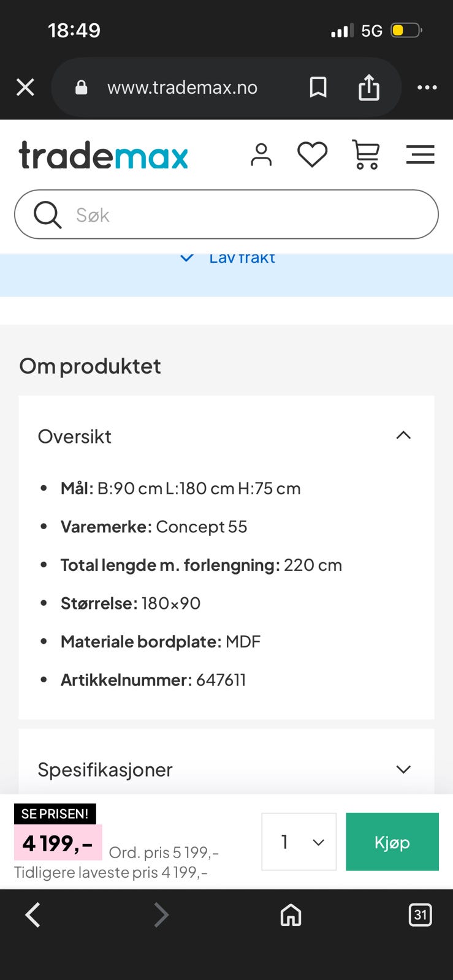Open the favorites heart icon

coord(313,154)
